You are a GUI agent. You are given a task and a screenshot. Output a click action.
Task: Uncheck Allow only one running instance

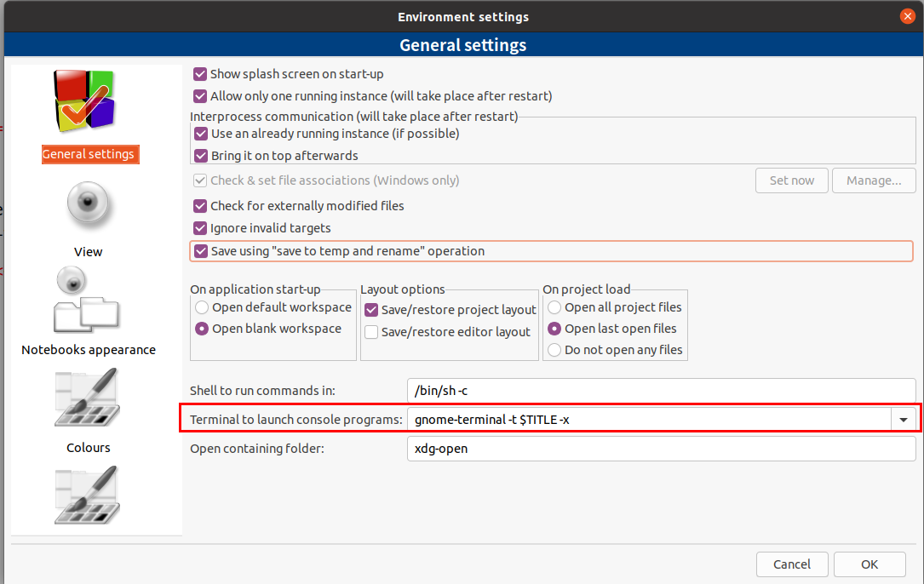pyautogui.click(x=201, y=96)
